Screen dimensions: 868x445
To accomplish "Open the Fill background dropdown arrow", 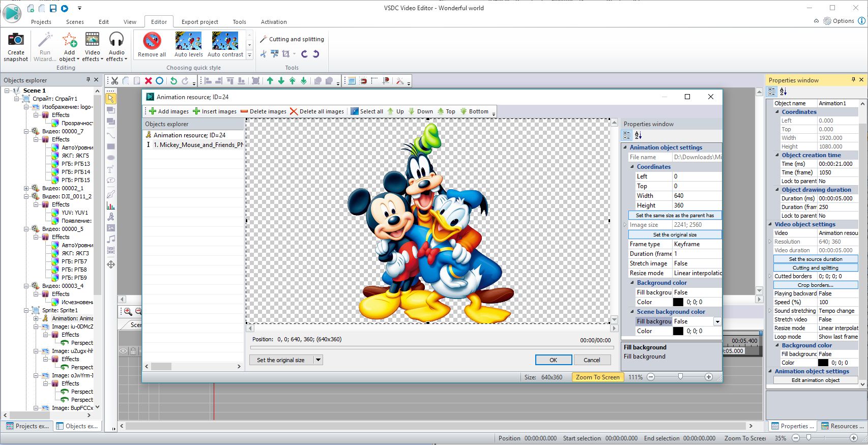I will (x=717, y=321).
